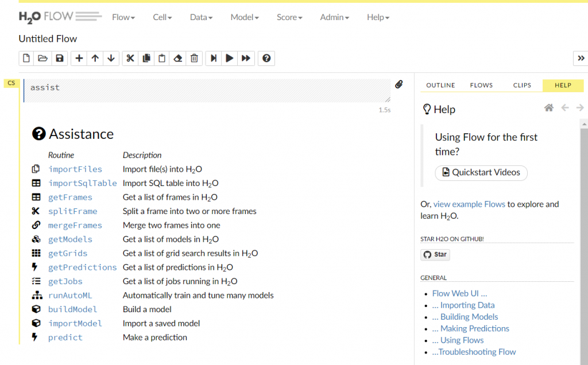
Task: Expand the Flow dropdown menu
Action: click(123, 17)
